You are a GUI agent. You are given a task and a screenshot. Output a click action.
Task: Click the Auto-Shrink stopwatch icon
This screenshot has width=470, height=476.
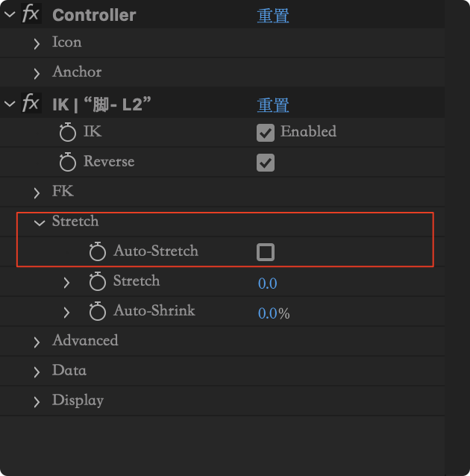(98, 312)
